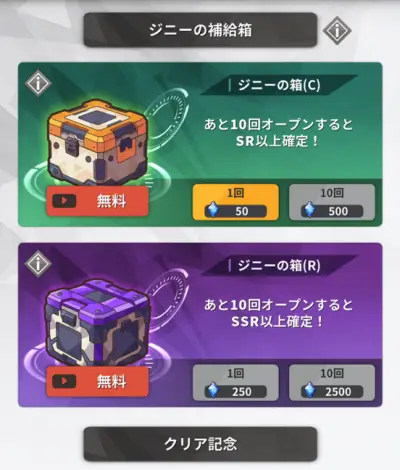Click blue gem icon next to 250
This screenshot has width=400, height=470.
(213, 391)
